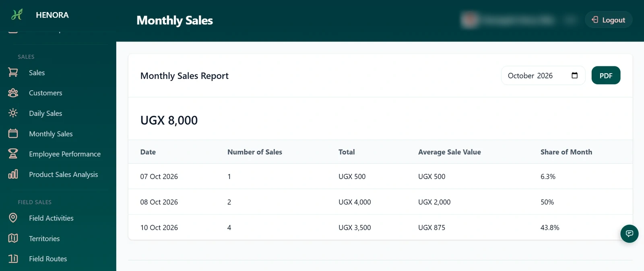The width and height of the screenshot is (644, 271).
Task: Click the Total column header
Action: 347,152
